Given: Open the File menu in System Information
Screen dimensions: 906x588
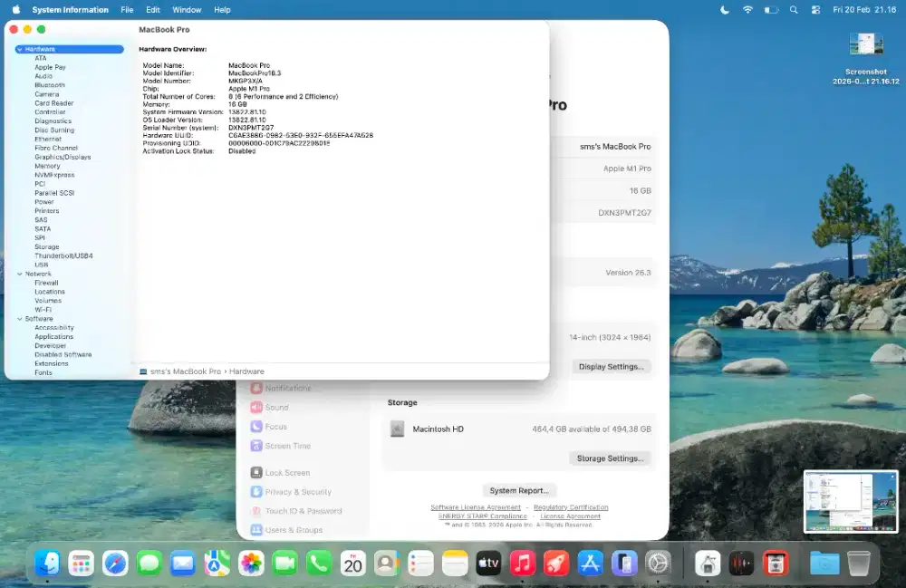Looking at the screenshot, I should [x=127, y=10].
